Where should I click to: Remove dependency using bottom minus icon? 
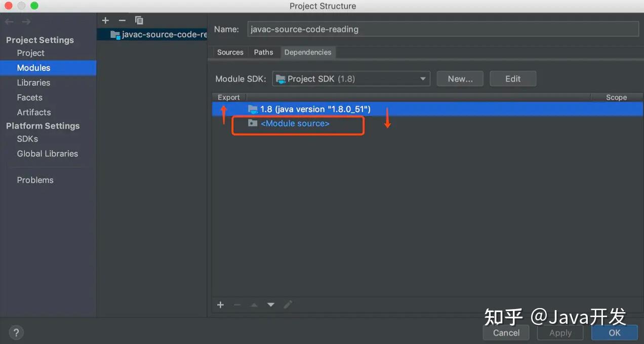point(237,305)
